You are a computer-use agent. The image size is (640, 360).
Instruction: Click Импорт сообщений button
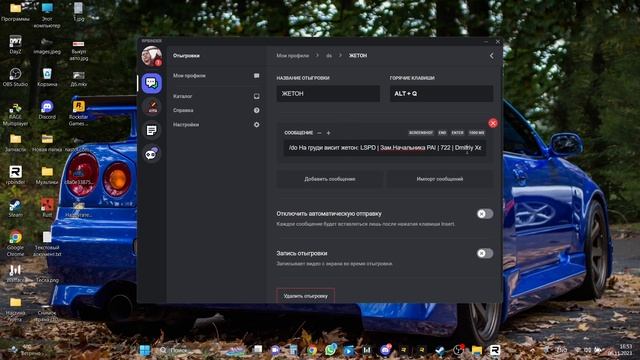[440, 179]
